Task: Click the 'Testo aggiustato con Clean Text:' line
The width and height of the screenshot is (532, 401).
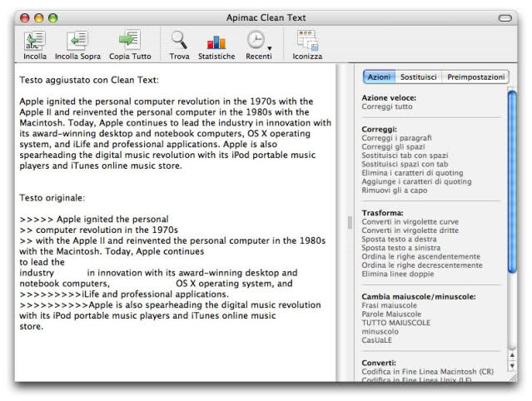Action: coord(89,80)
